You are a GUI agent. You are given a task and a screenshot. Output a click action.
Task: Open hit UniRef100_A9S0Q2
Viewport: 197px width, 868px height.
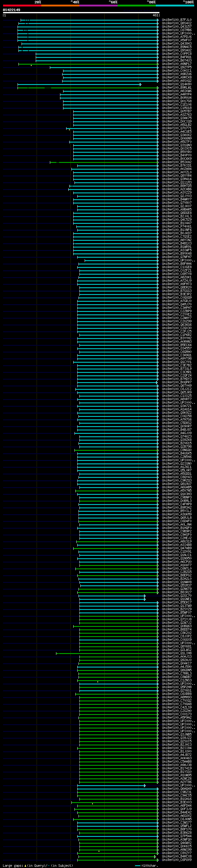(176, 81)
